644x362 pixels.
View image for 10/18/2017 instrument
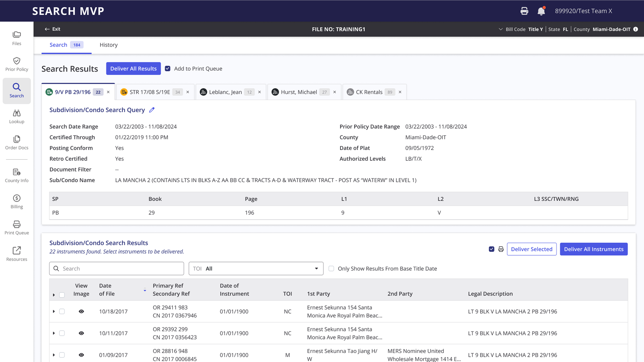pos(81,311)
